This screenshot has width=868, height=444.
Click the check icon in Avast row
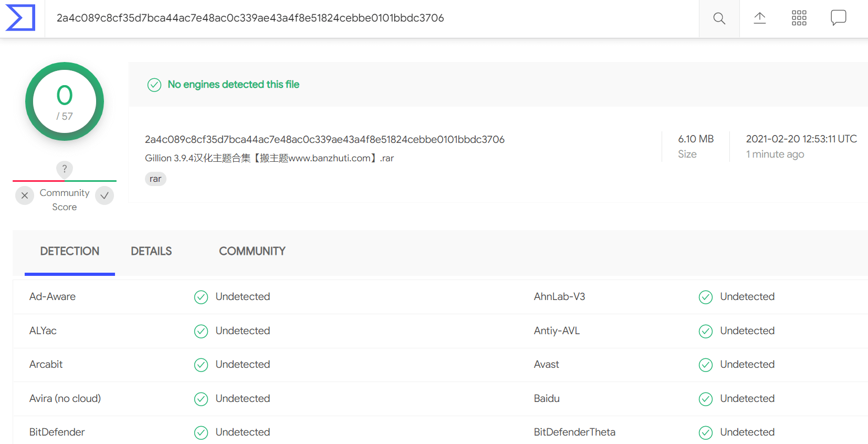click(x=706, y=365)
